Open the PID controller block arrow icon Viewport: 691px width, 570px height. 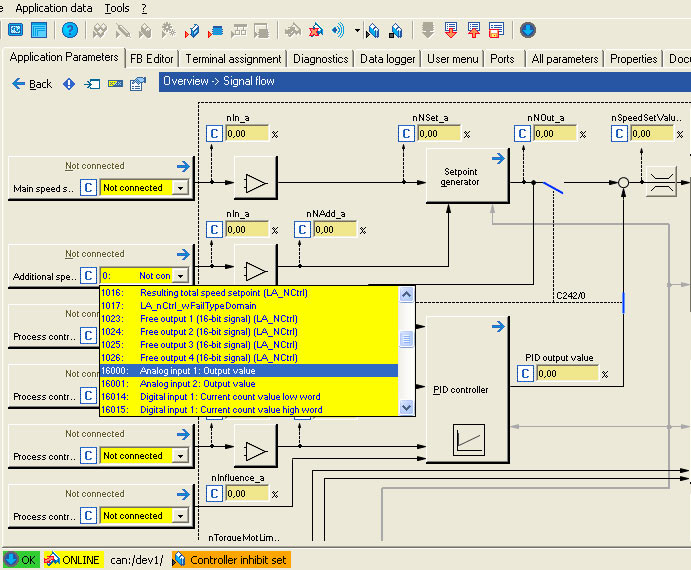point(500,326)
